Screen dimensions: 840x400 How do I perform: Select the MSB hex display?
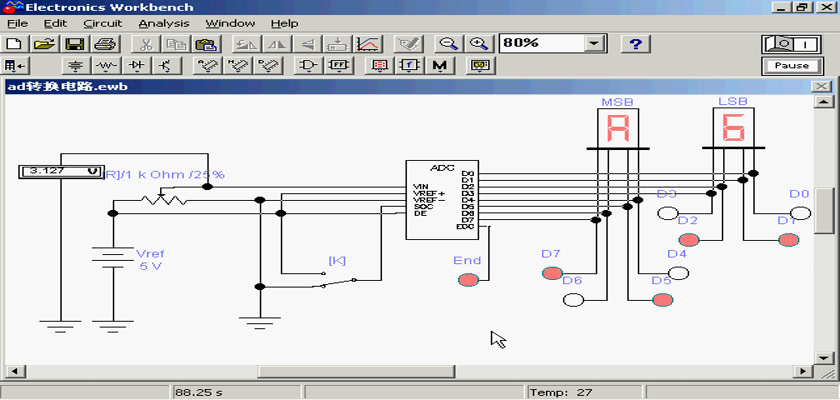(618, 129)
